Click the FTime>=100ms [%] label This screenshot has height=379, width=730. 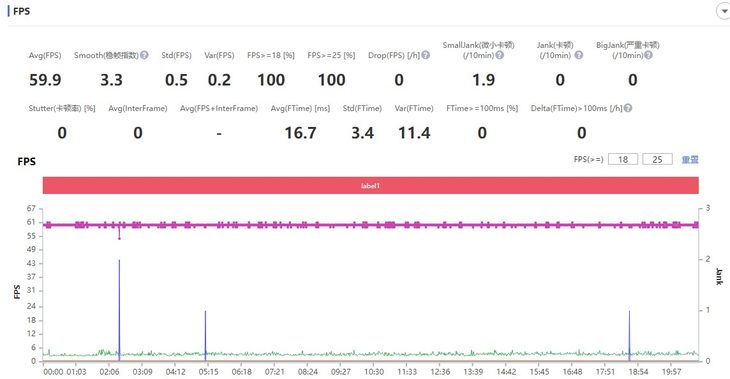[x=482, y=108]
